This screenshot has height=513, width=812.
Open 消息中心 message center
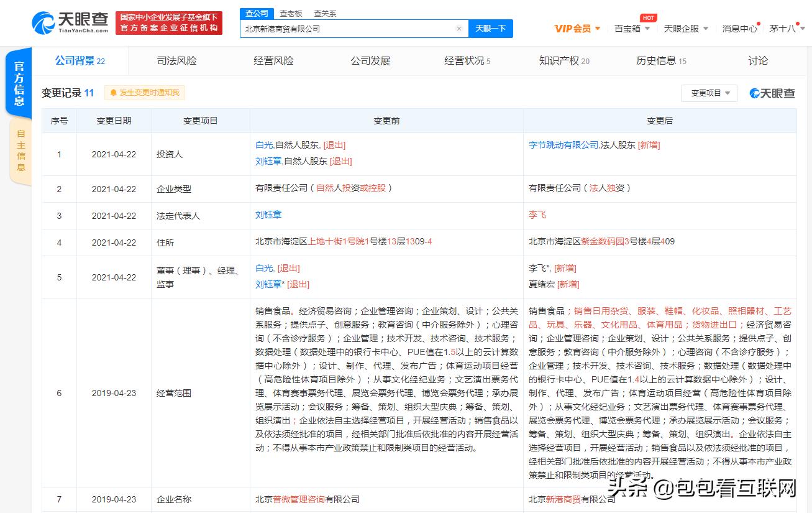point(739,28)
